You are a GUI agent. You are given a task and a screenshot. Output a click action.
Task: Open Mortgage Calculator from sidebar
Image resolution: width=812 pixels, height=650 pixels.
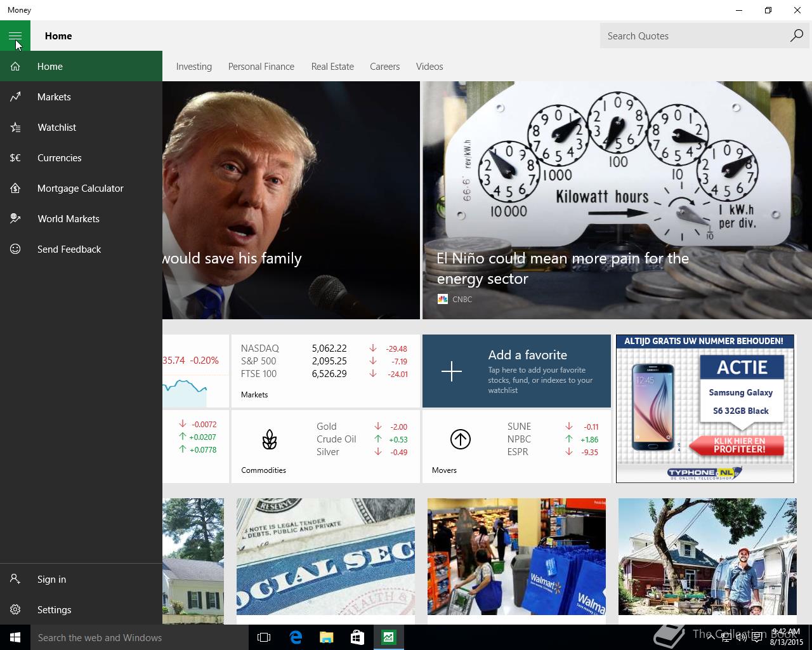point(81,188)
